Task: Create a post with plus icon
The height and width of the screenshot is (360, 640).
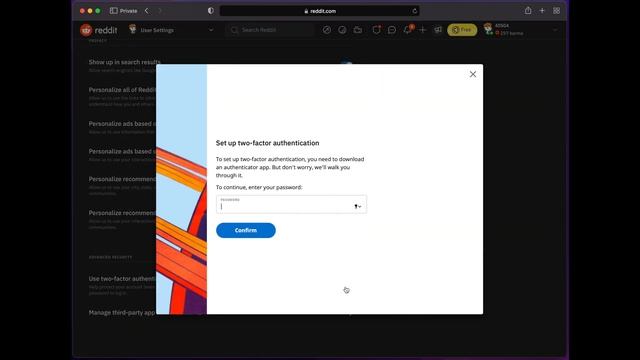Action: coord(422,30)
